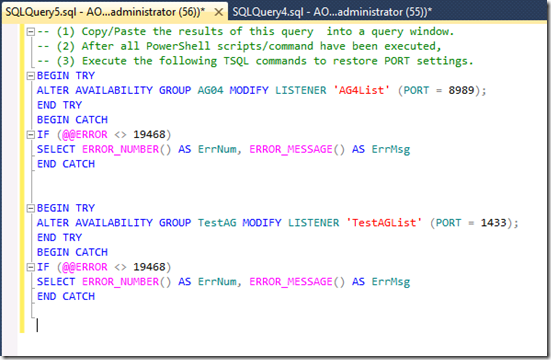This screenshot has width=551, height=360.
Task: Click LISTENER keyword in the TestAG statement
Action: pyautogui.click(x=313, y=223)
